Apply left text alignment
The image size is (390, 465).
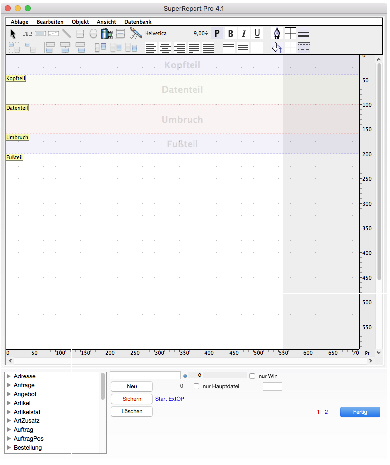click(151, 49)
